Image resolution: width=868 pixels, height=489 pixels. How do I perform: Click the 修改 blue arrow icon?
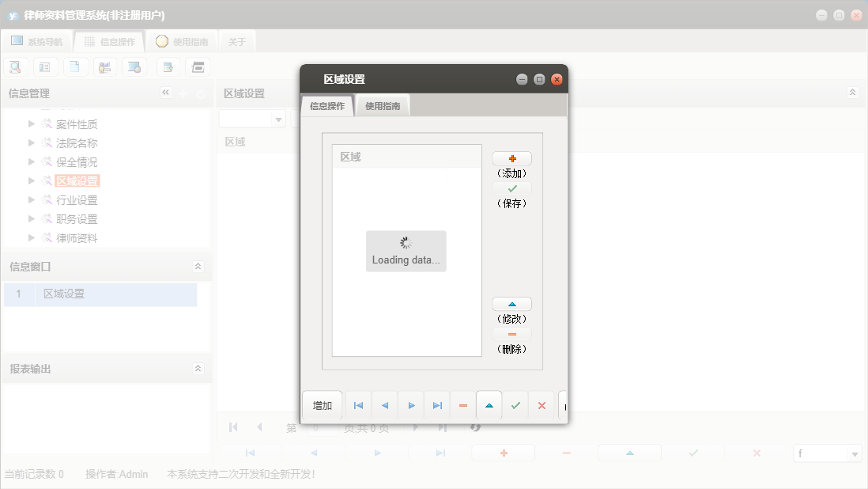(x=511, y=303)
